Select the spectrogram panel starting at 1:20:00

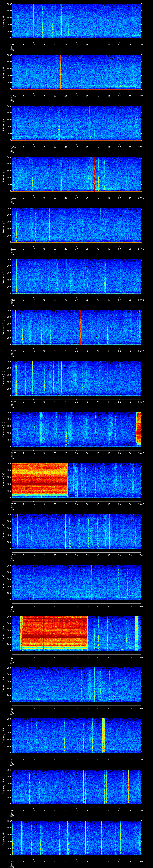point(77,225)
